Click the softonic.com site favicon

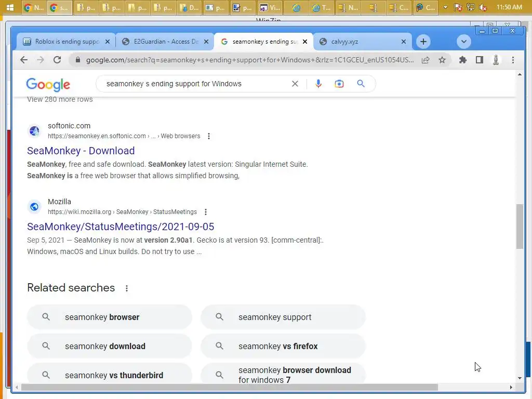pyautogui.click(x=34, y=131)
